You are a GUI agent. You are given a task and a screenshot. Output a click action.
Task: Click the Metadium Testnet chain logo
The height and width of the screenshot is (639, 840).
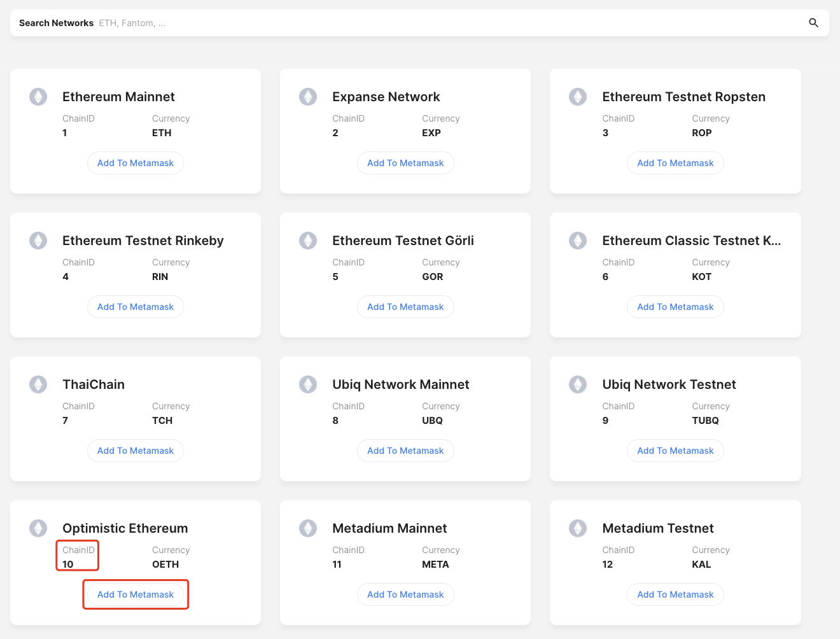coord(578,528)
